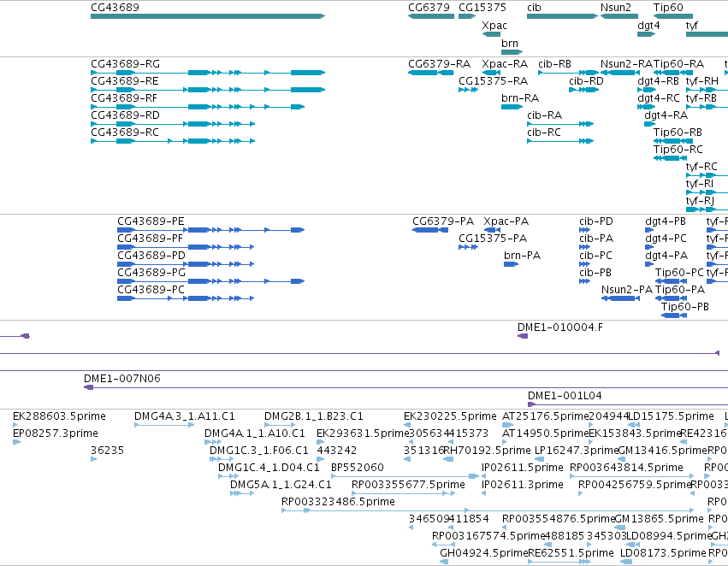Select EST RP003643814.5prime

point(632,476)
